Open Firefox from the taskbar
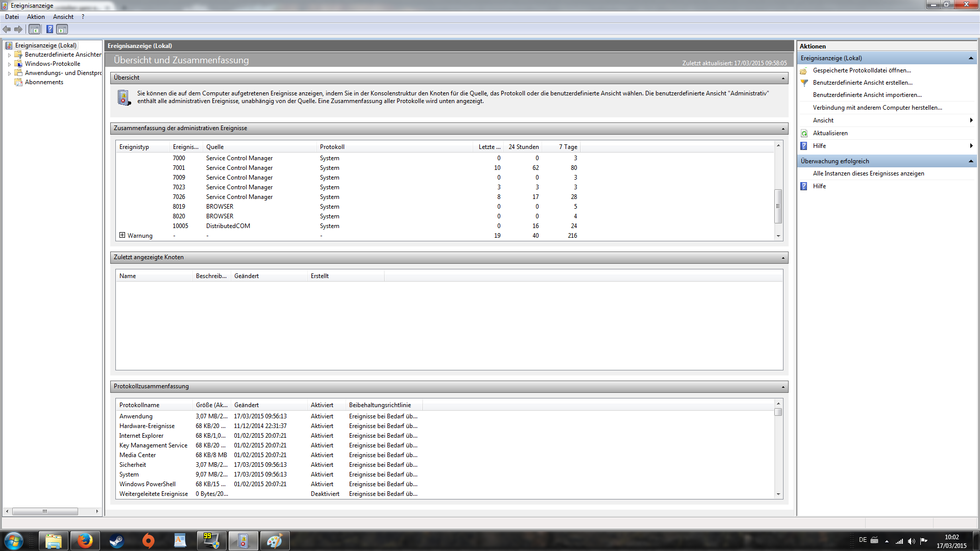Image resolution: width=980 pixels, height=551 pixels. coord(85,541)
